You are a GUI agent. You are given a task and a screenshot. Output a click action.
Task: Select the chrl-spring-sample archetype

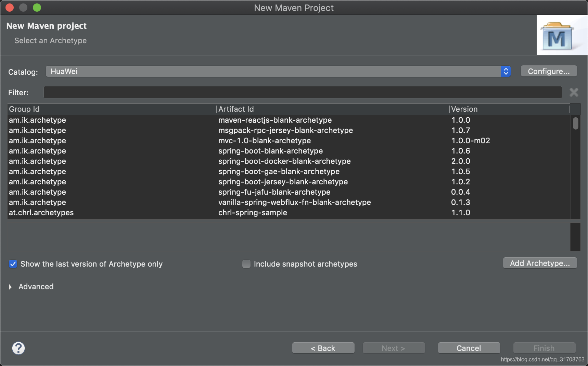tap(253, 212)
